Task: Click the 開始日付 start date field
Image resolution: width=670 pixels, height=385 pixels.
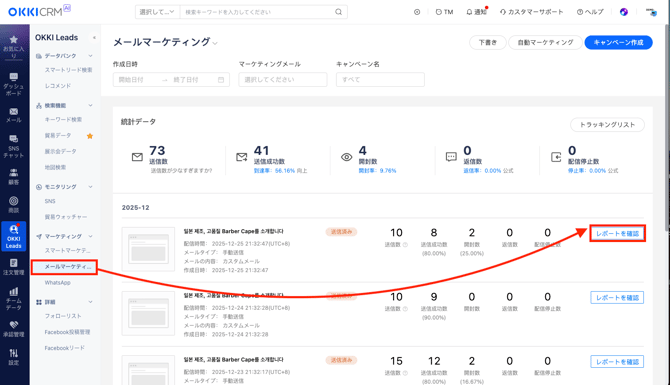Action: point(137,80)
